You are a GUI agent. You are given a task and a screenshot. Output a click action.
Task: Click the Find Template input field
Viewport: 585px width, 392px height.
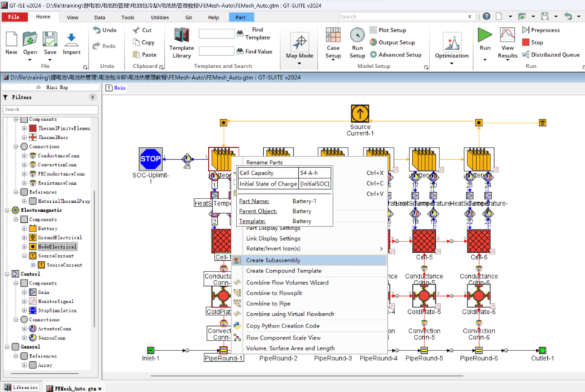[217, 34]
